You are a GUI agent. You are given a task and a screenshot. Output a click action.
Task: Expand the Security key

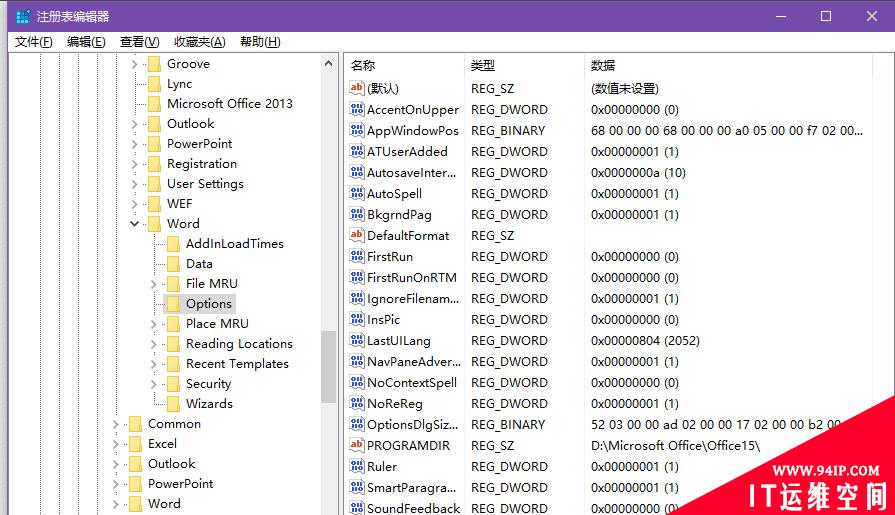(154, 384)
